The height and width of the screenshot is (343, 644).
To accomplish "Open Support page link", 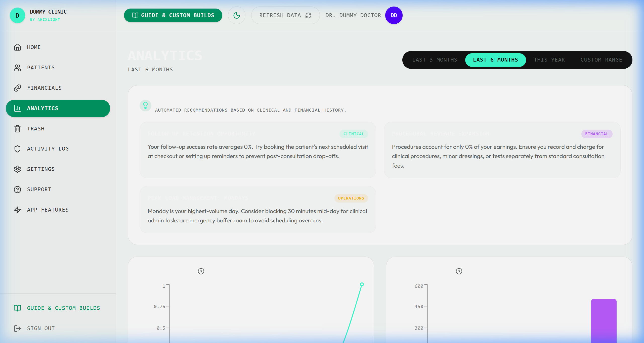I will pos(58,189).
